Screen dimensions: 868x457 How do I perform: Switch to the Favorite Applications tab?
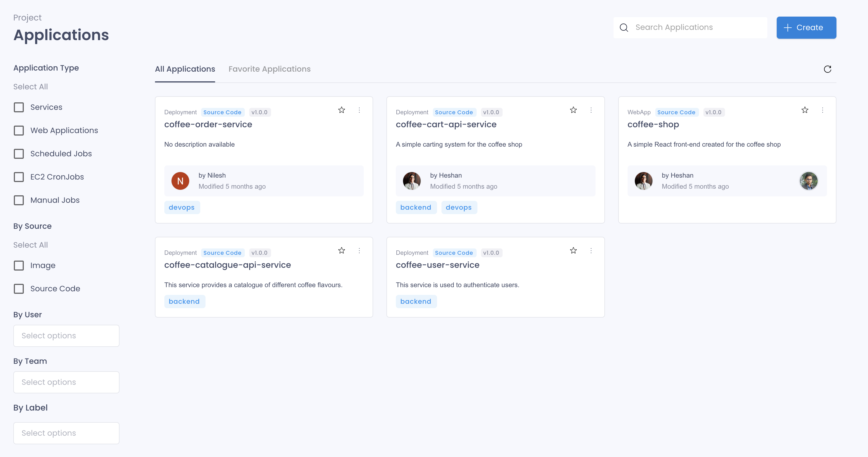pyautogui.click(x=270, y=69)
